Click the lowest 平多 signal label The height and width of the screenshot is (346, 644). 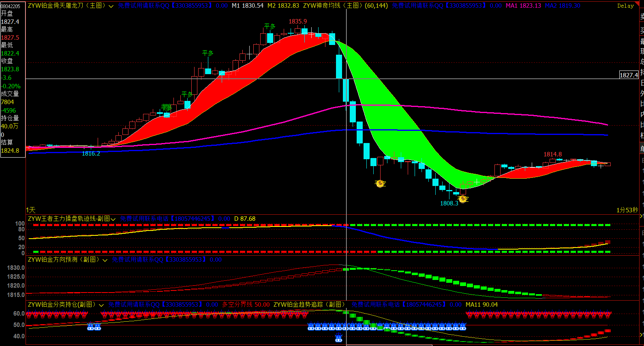coord(187,94)
